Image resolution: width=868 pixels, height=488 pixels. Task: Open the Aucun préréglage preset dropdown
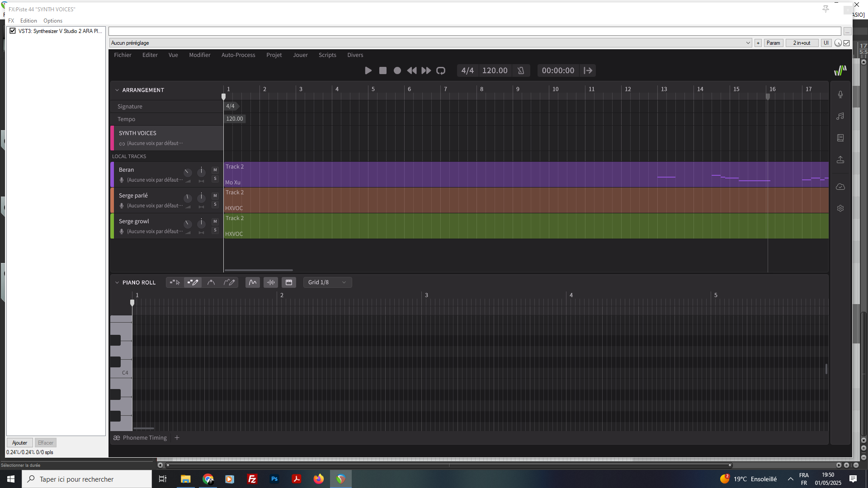430,43
